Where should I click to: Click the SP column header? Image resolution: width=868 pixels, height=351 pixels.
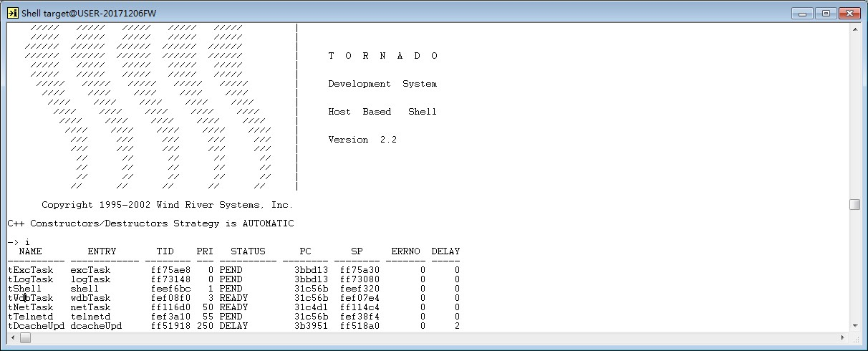click(x=357, y=251)
